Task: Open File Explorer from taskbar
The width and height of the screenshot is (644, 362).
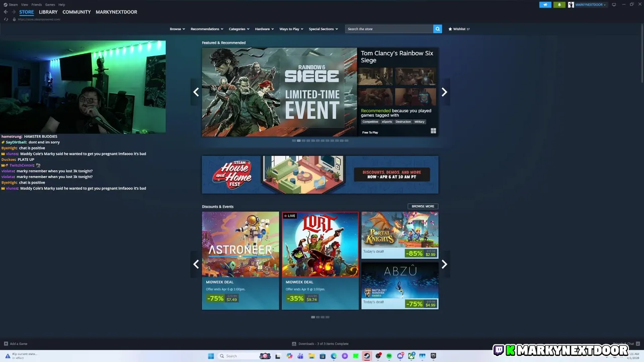Action: point(311,356)
